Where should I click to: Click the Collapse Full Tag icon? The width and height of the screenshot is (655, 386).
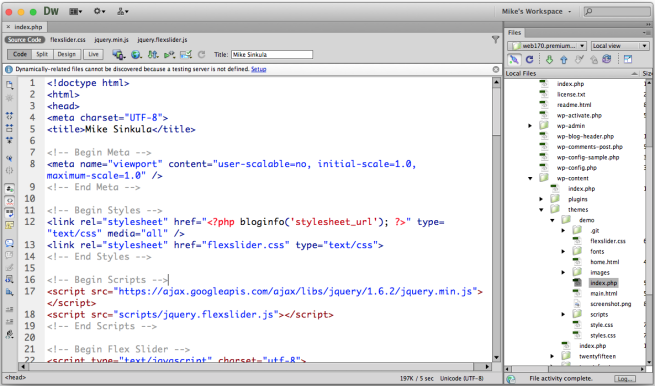coord(9,116)
